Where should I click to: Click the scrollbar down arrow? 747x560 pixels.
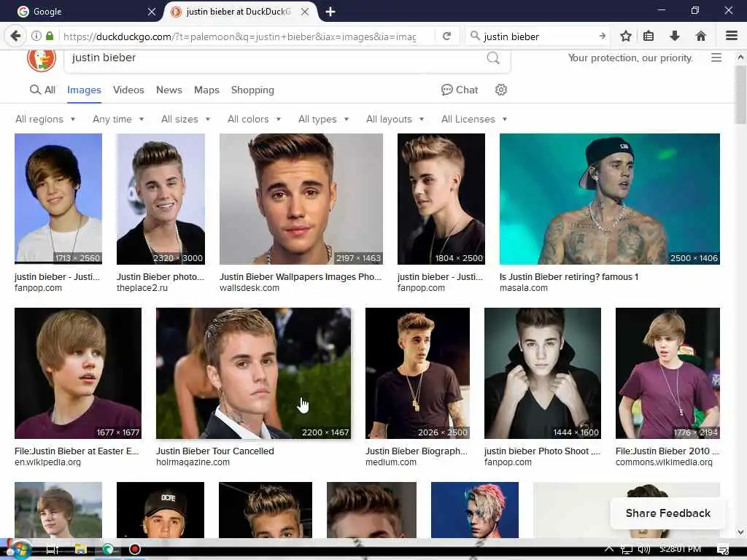[x=740, y=532]
